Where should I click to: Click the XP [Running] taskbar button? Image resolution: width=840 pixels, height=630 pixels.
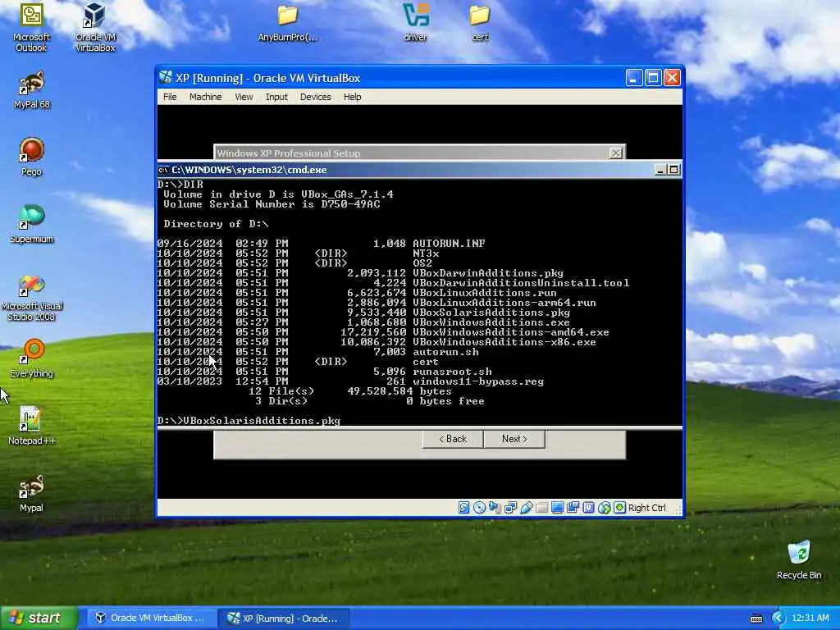click(284, 618)
